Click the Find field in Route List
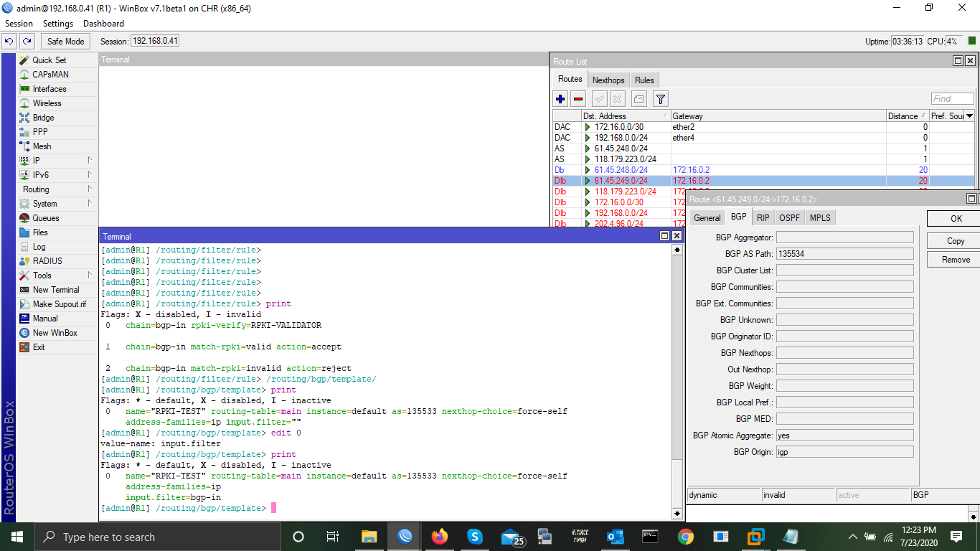Image resolution: width=980 pixels, height=551 pixels. click(x=953, y=99)
